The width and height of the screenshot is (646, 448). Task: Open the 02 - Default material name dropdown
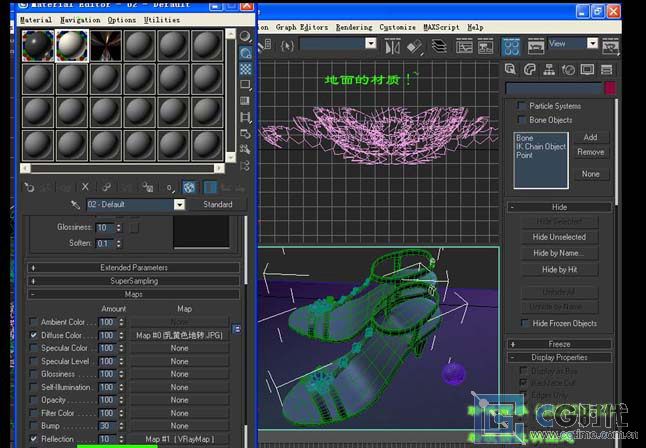(179, 205)
